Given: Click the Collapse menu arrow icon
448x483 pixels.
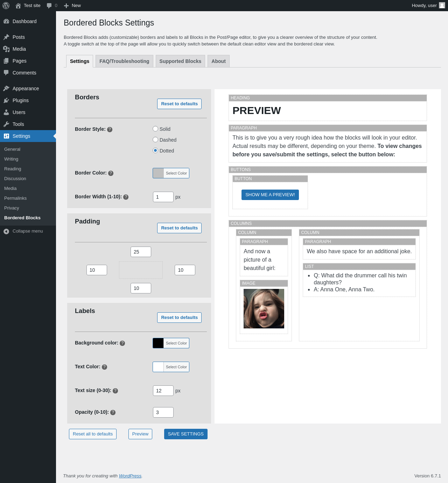Looking at the screenshot, I should coord(6,231).
